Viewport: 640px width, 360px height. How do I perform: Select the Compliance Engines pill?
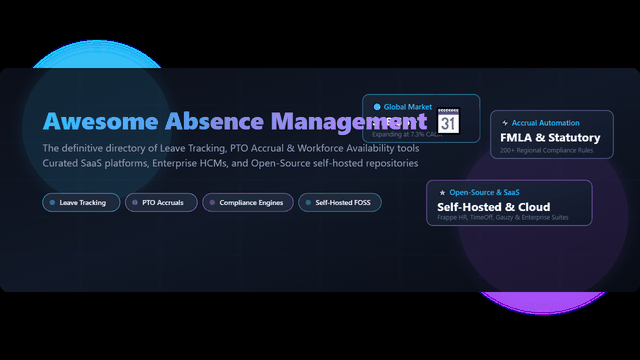click(248, 202)
